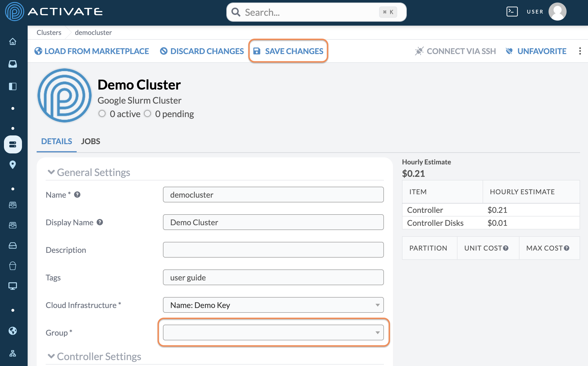Click the Controller Disks row

[x=491, y=223]
